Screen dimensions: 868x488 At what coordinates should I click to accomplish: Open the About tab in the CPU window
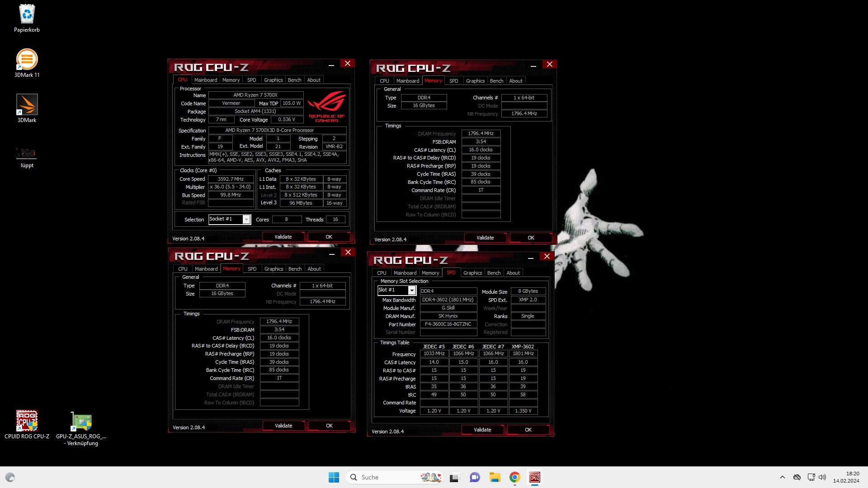(x=314, y=80)
